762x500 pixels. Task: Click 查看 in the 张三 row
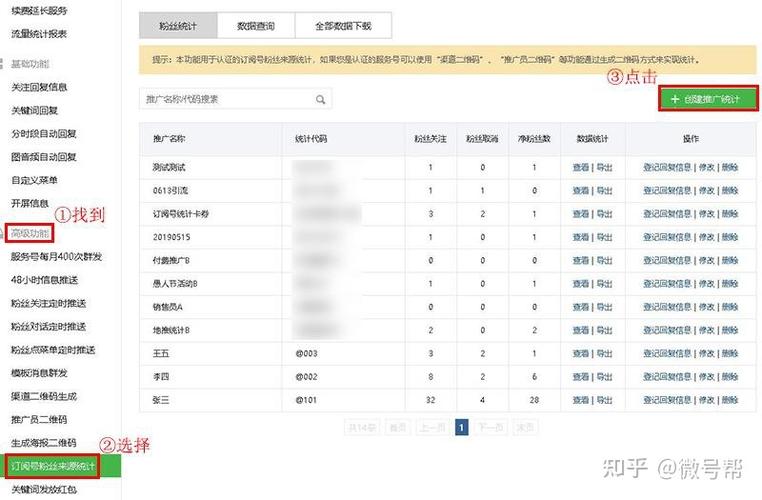[581, 400]
